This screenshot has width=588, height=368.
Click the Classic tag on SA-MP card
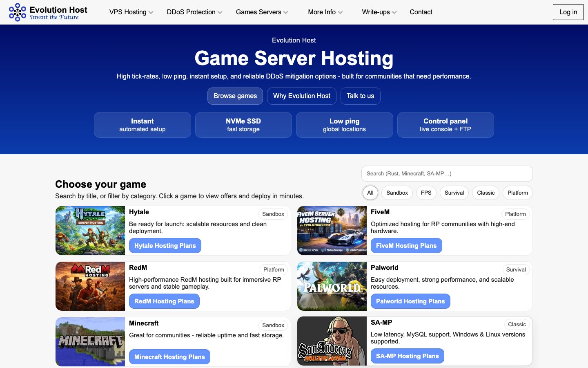coord(517,324)
